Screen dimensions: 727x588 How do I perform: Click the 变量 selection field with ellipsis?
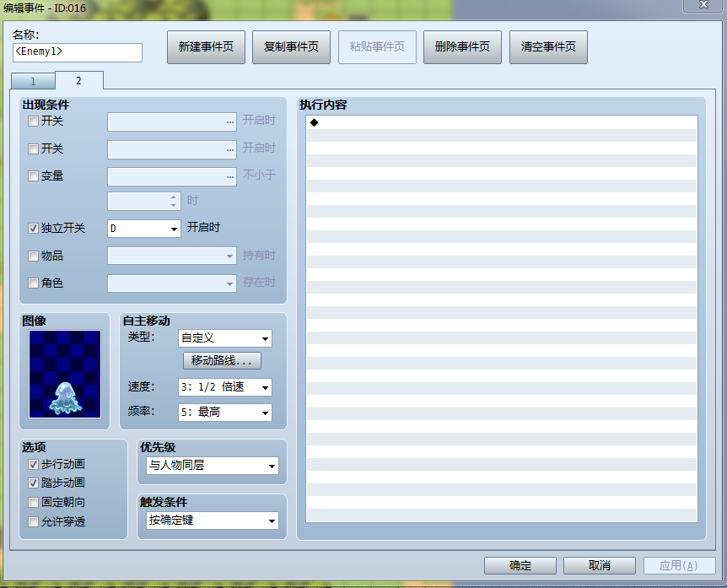click(x=172, y=176)
